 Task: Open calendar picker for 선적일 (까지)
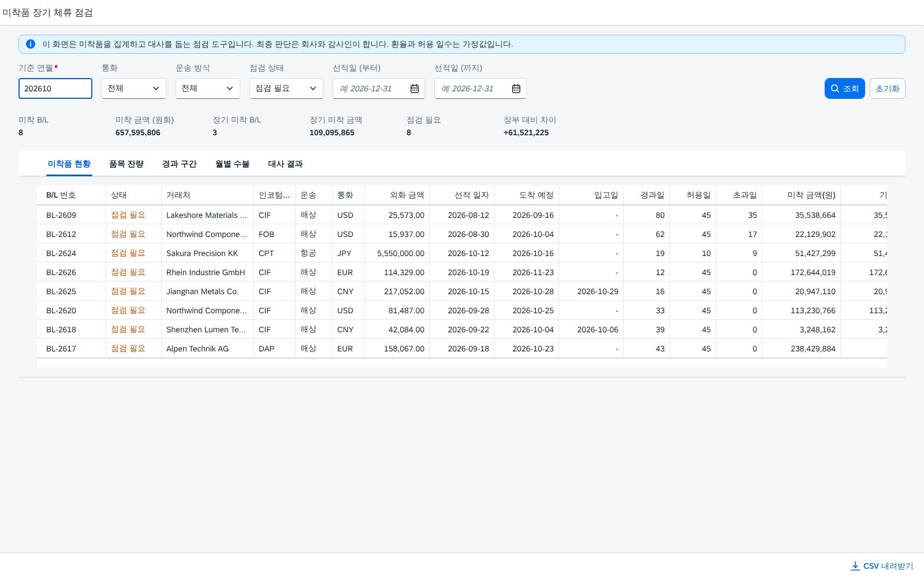tap(516, 88)
